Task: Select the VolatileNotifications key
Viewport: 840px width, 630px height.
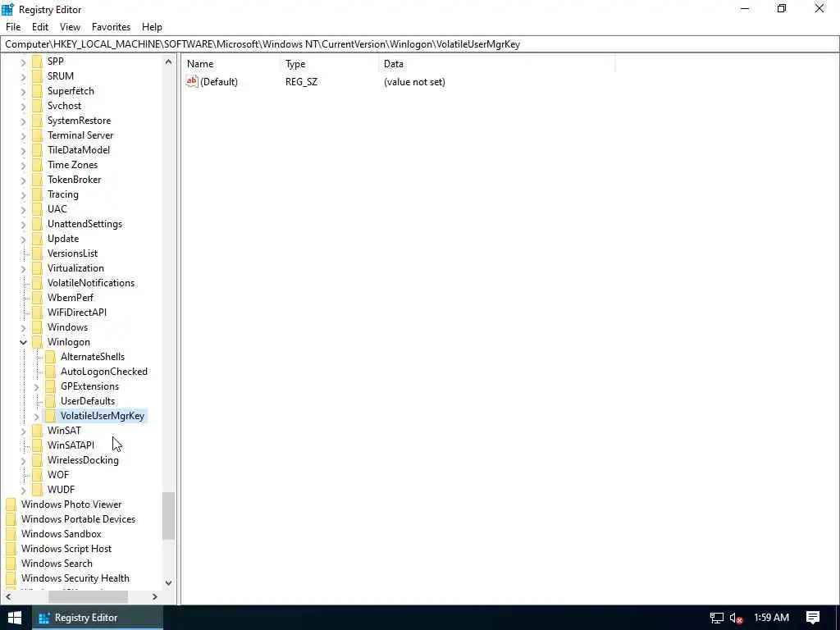Action: 91,283
